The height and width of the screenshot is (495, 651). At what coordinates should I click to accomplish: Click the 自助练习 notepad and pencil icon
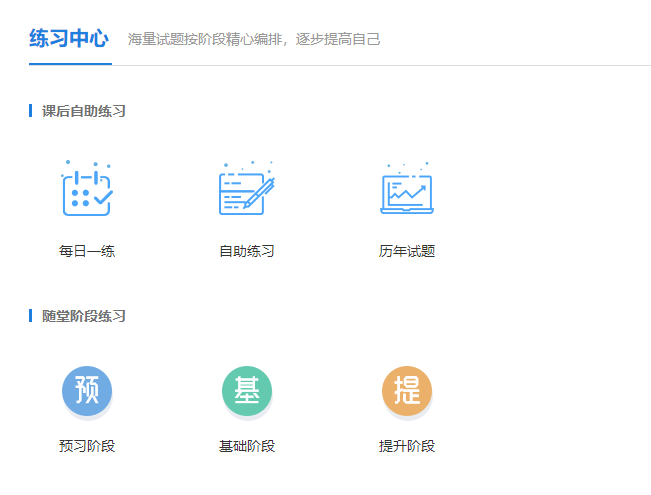tap(246, 189)
